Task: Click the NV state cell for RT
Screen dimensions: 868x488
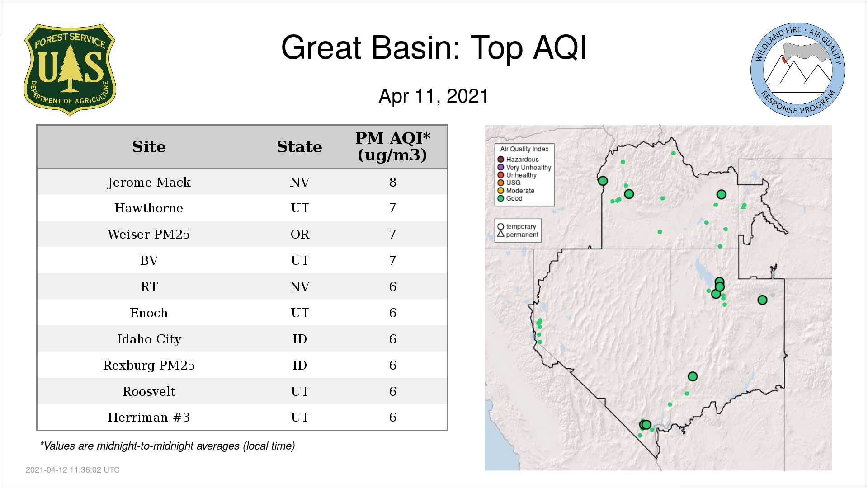Action: click(300, 286)
